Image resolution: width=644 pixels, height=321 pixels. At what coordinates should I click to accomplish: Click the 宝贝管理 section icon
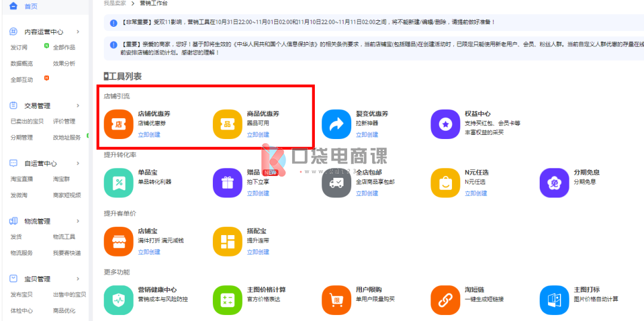tap(14, 279)
